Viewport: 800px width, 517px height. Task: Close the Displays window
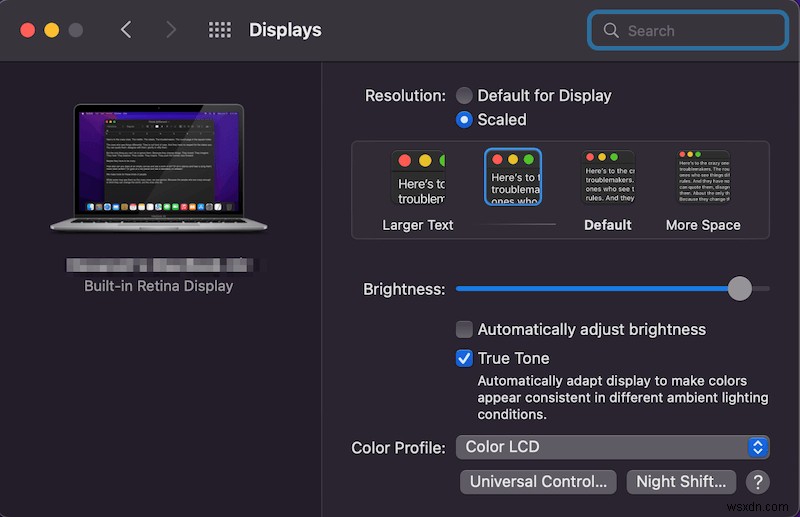tap(28, 30)
